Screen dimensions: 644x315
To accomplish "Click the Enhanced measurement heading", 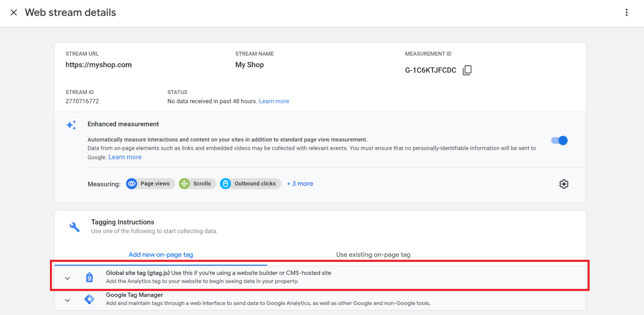I will pos(123,124).
